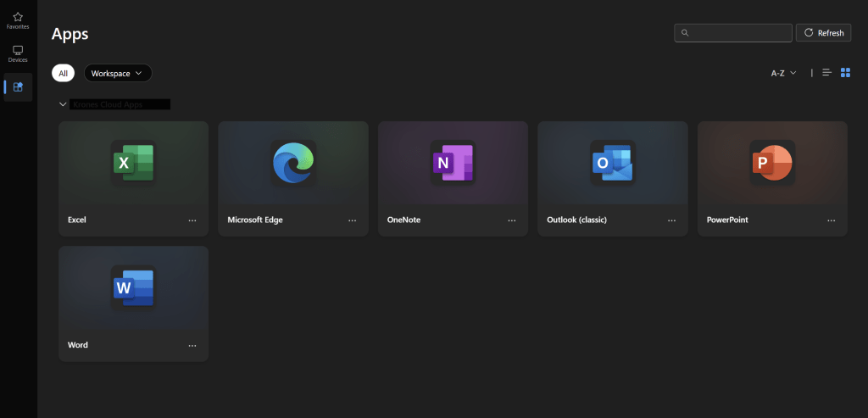Click the Refresh button
Screen dimensions: 868x418
click(823, 33)
